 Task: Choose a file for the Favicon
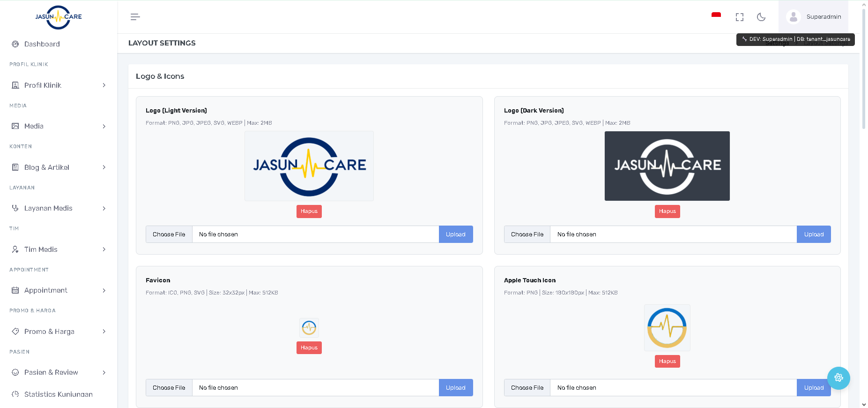point(169,388)
